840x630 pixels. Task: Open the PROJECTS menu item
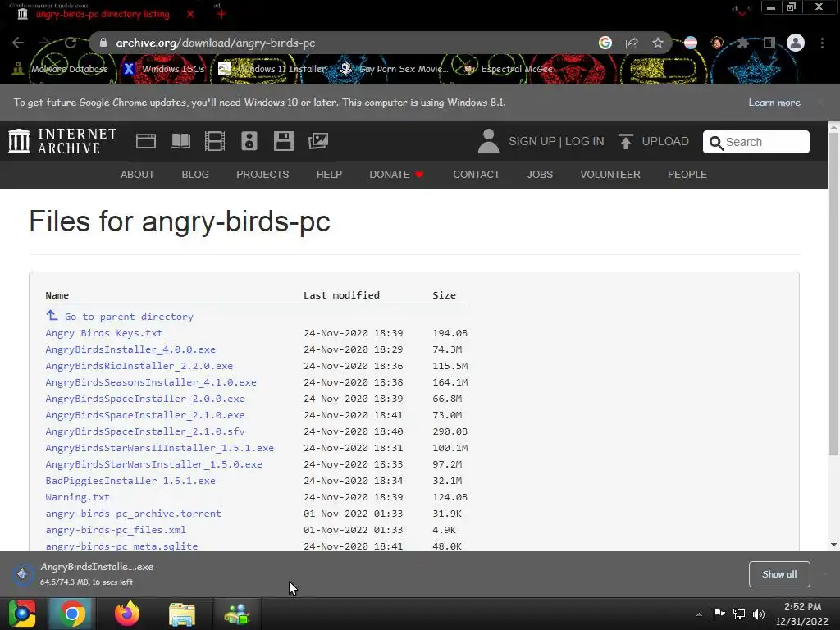[x=262, y=175]
